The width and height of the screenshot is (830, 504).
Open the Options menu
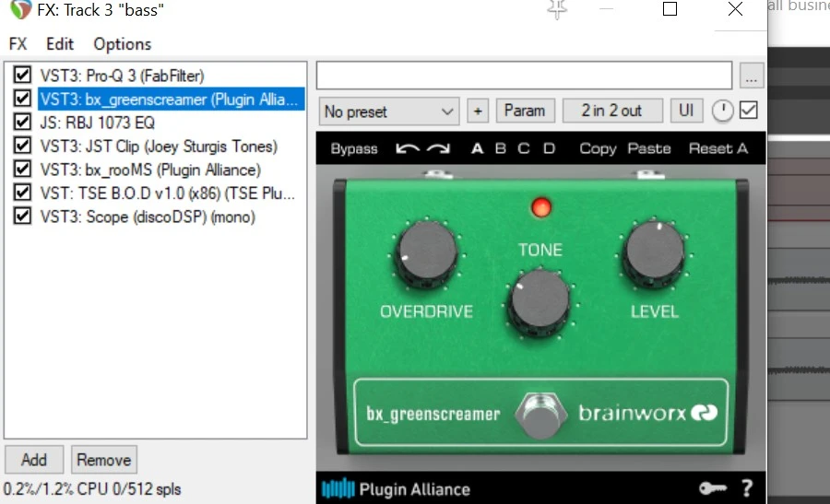[123, 44]
